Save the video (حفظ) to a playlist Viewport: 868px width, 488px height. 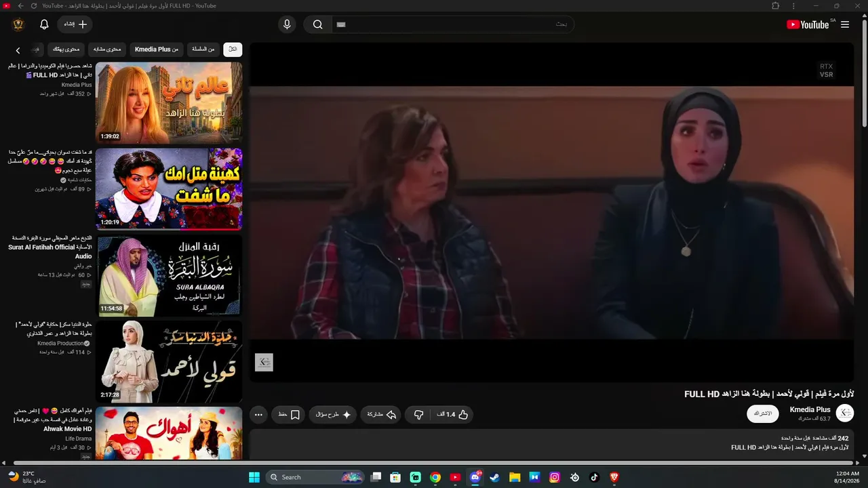point(289,414)
